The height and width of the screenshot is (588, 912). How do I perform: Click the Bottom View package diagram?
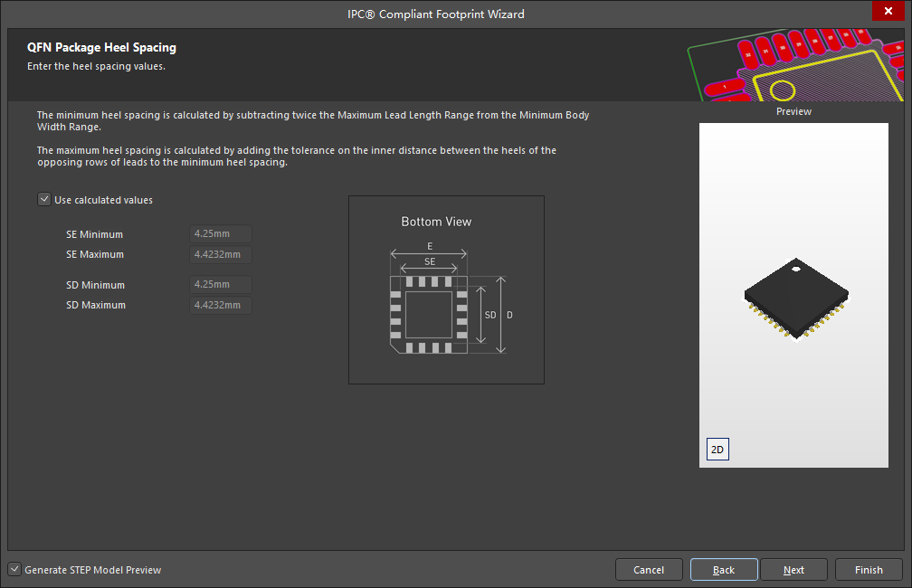tap(446, 289)
